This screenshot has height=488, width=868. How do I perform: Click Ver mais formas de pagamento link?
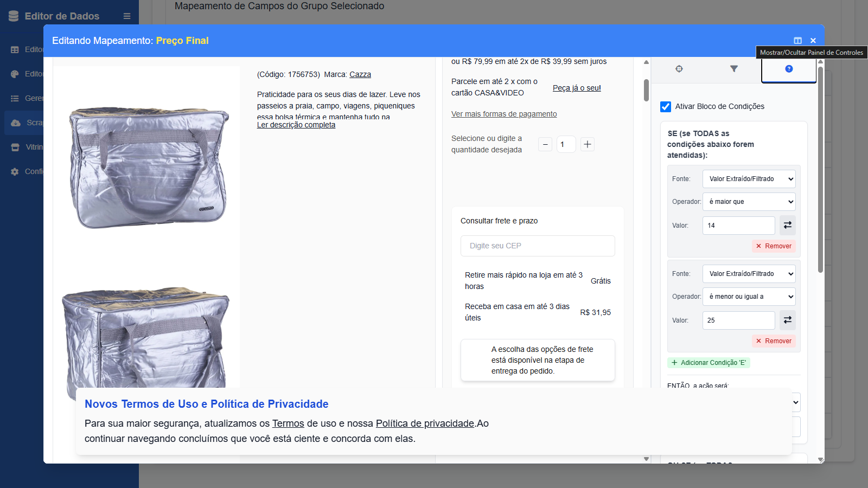[503, 114]
